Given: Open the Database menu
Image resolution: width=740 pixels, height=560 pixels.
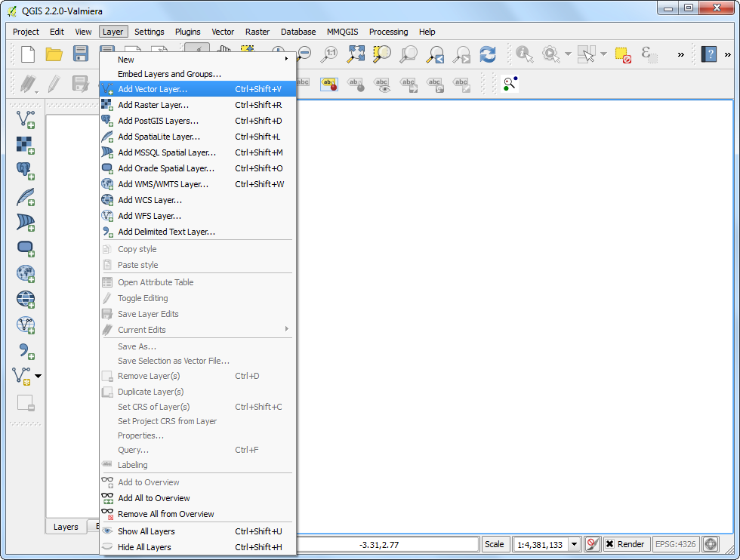Looking at the screenshot, I should pyautogui.click(x=298, y=32).
